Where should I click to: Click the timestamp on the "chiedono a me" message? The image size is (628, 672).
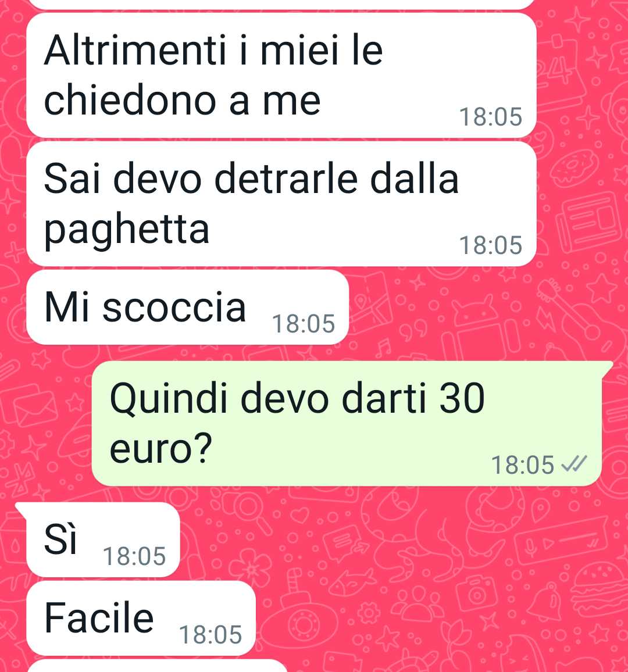pyautogui.click(x=491, y=117)
